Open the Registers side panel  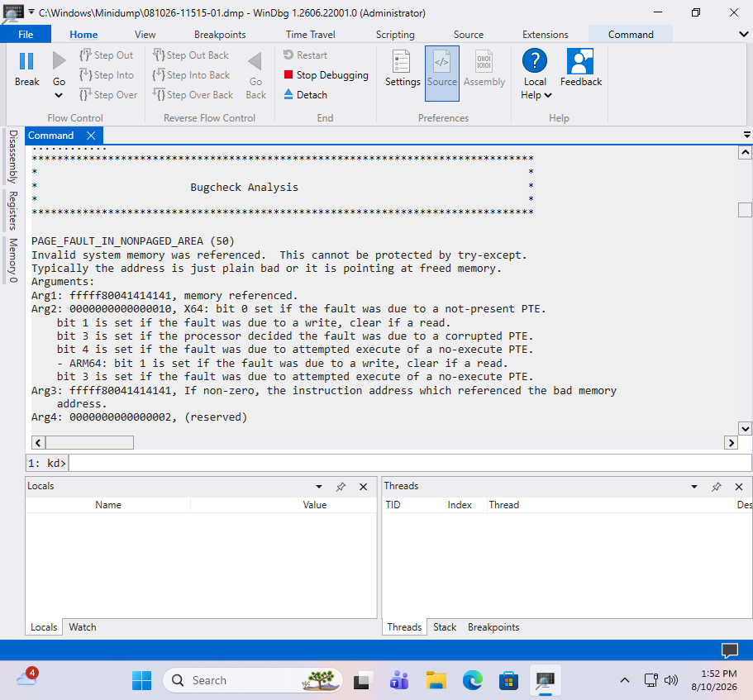13,210
